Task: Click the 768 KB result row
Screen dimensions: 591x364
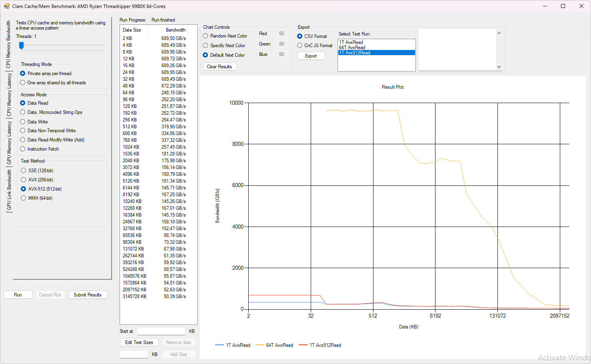Action: click(x=154, y=140)
